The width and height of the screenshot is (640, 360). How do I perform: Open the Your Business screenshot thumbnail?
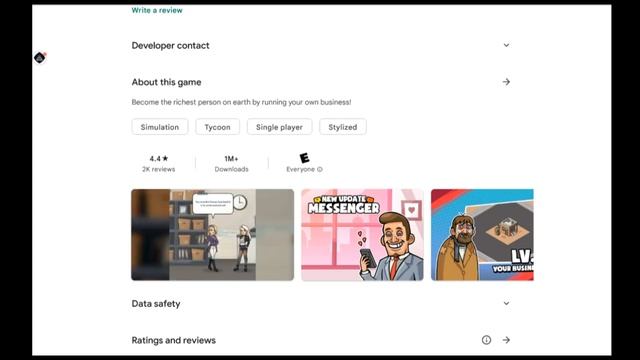point(482,235)
